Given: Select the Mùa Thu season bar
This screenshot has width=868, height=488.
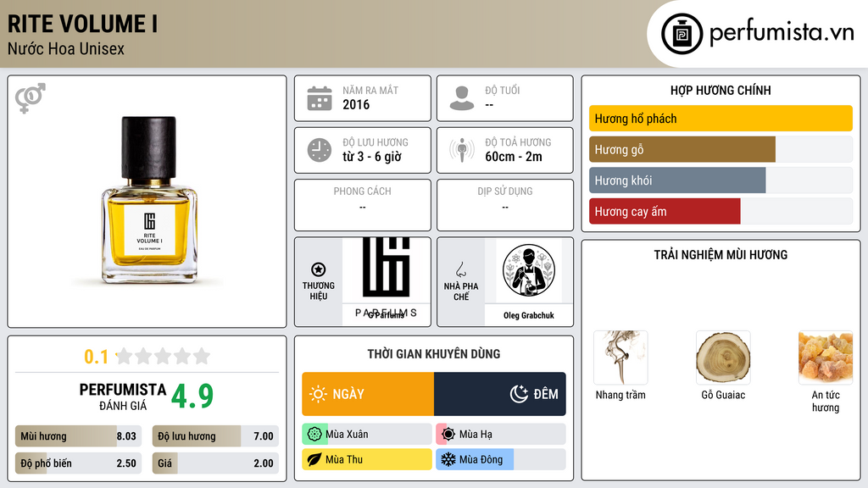Looking at the screenshot, I should pos(367,459).
